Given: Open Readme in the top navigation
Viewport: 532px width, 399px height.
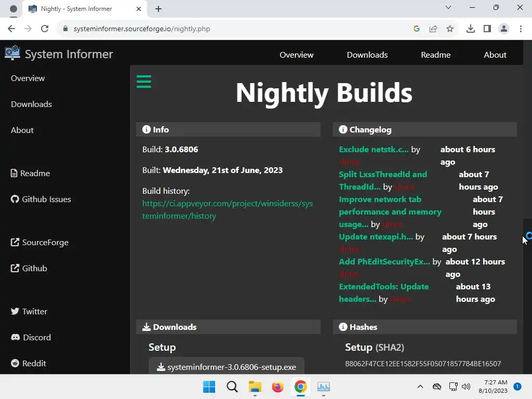Looking at the screenshot, I should [x=436, y=55].
